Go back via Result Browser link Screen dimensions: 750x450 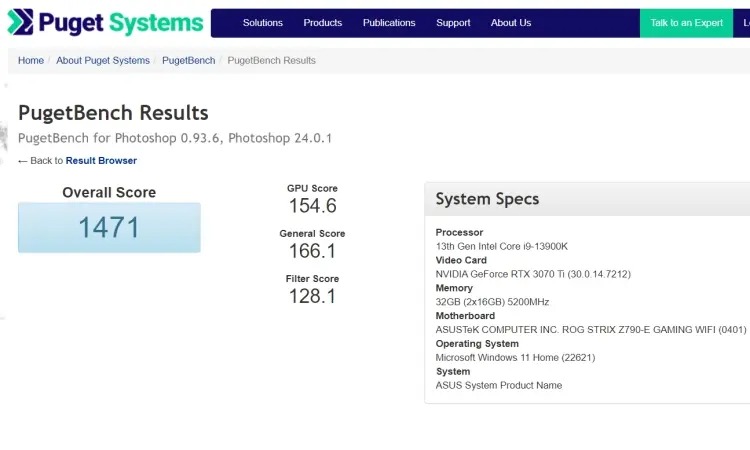click(x=101, y=161)
